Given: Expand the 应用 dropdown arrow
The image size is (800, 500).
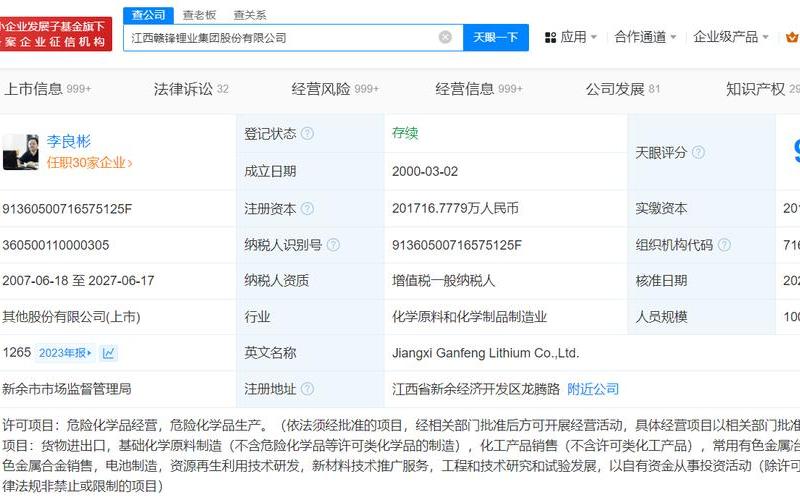Looking at the screenshot, I should click(593, 37).
